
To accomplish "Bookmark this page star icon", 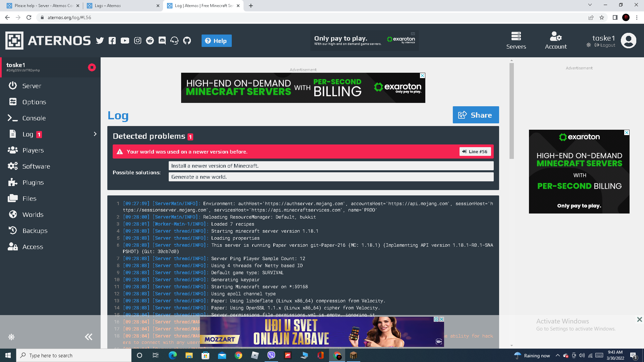I will [602, 17].
